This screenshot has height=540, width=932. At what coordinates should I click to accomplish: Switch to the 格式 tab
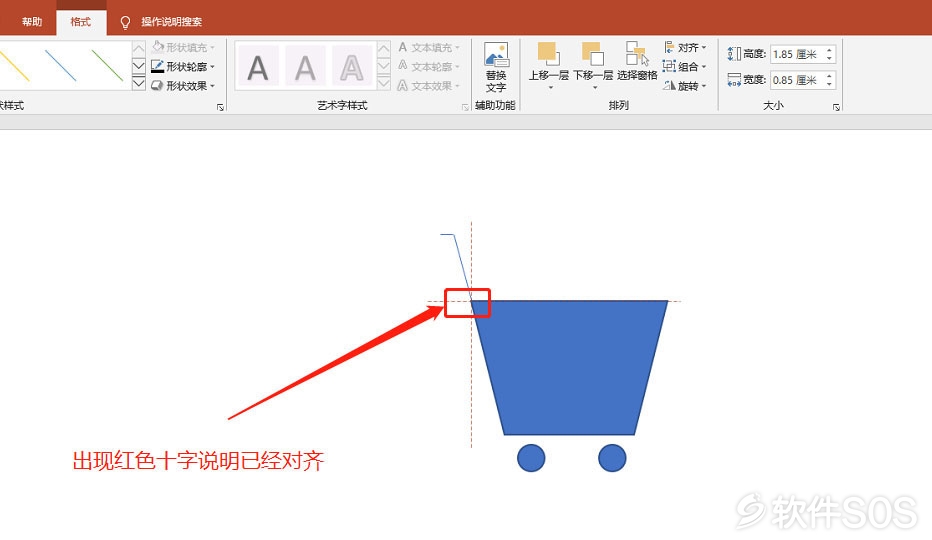pyautogui.click(x=80, y=22)
